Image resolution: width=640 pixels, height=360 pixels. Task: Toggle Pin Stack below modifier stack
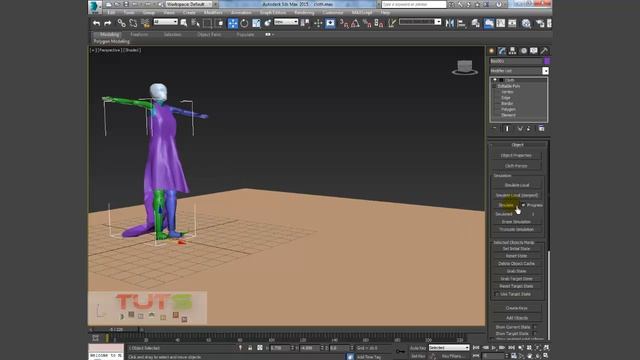(495, 129)
